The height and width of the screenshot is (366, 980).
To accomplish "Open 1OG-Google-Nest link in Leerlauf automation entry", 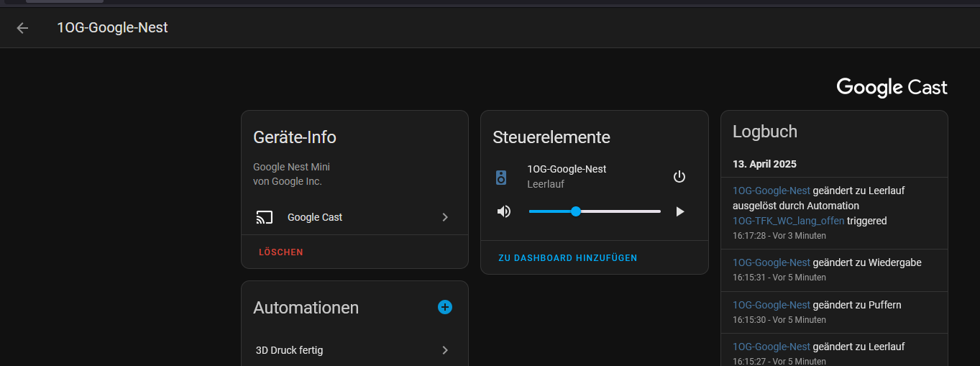I will [x=771, y=191].
